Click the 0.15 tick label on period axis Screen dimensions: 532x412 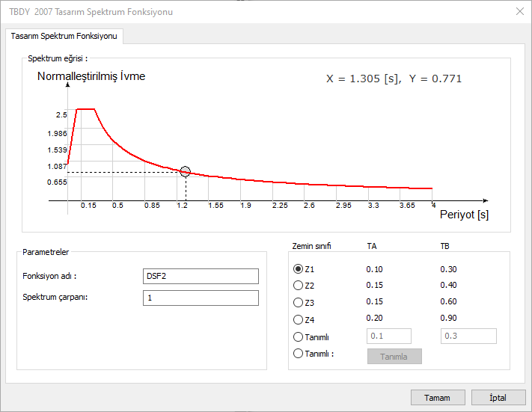coord(88,205)
